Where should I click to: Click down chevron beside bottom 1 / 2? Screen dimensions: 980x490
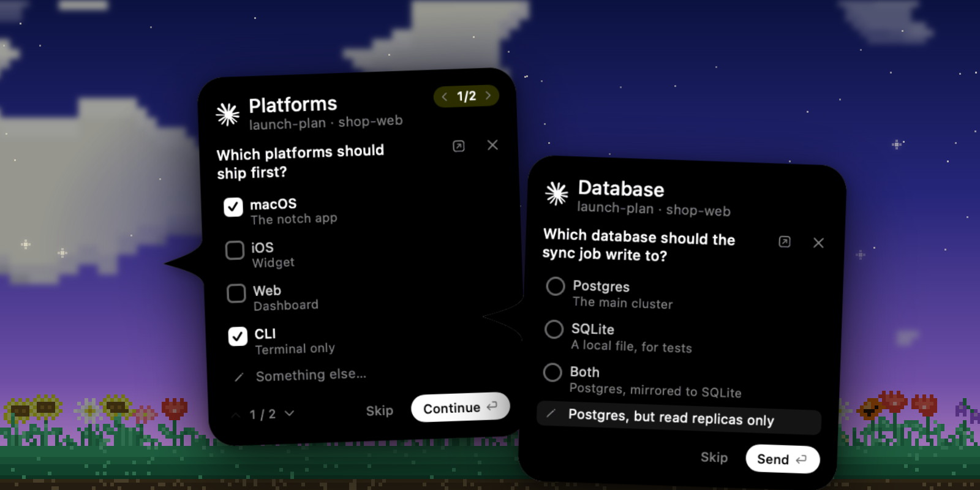pyautogui.click(x=290, y=413)
